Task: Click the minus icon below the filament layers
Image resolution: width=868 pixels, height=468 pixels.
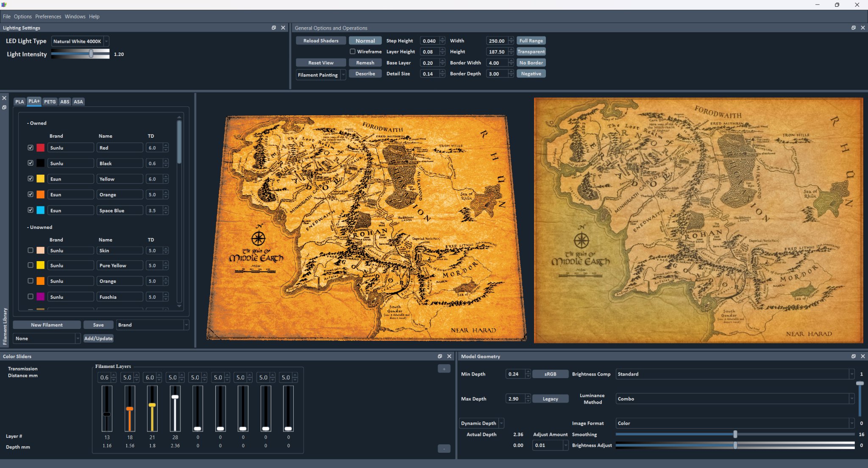Action: click(x=443, y=448)
